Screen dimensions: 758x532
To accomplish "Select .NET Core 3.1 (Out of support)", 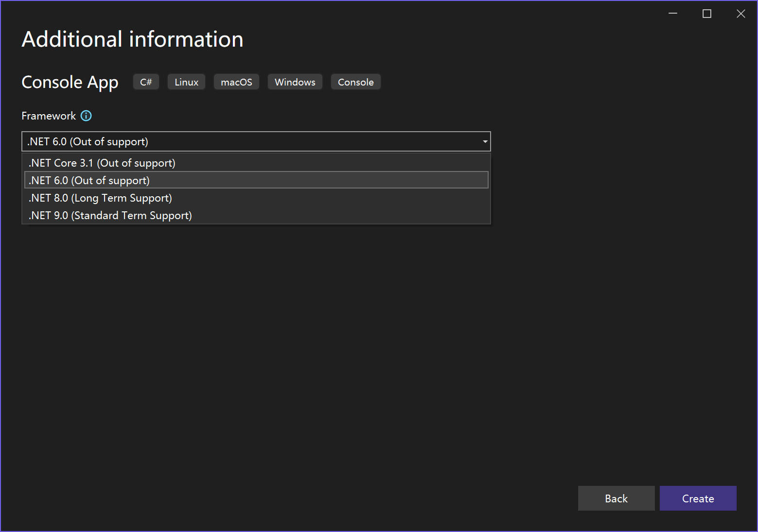I will click(102, 163).
